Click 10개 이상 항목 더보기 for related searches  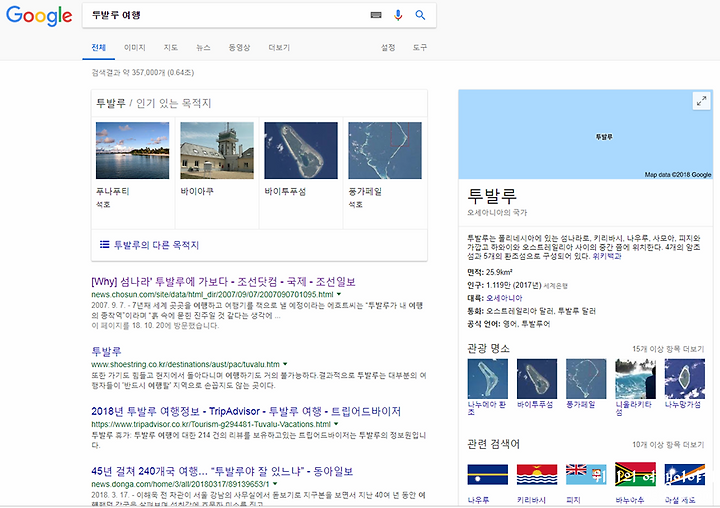[668, 445]
